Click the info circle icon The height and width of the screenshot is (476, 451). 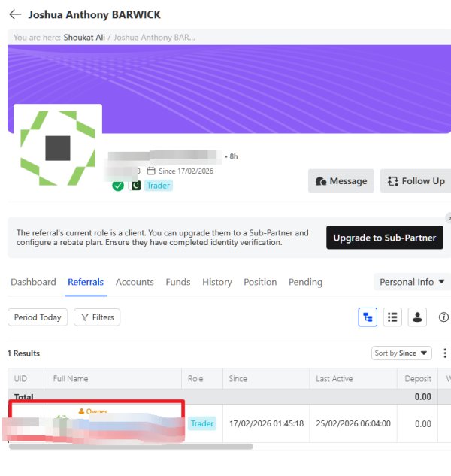click(443, 317)
